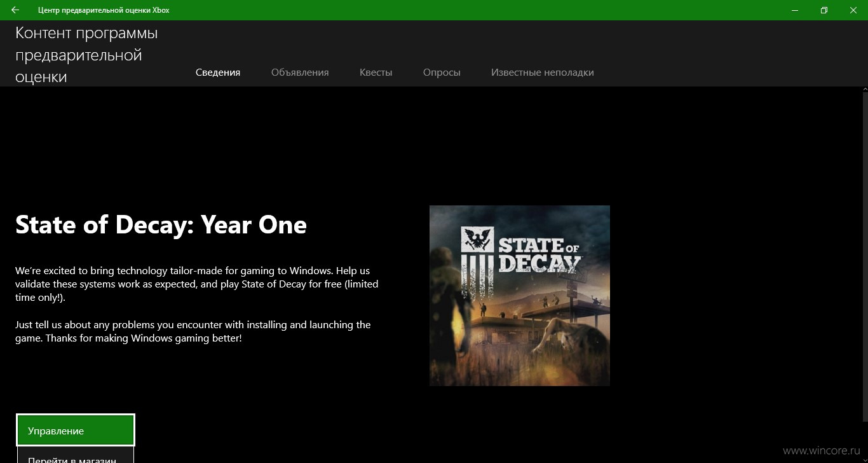Switch to the Объявления tab
868x463 pixels.
pyautogui.click(x=300, y=73)
